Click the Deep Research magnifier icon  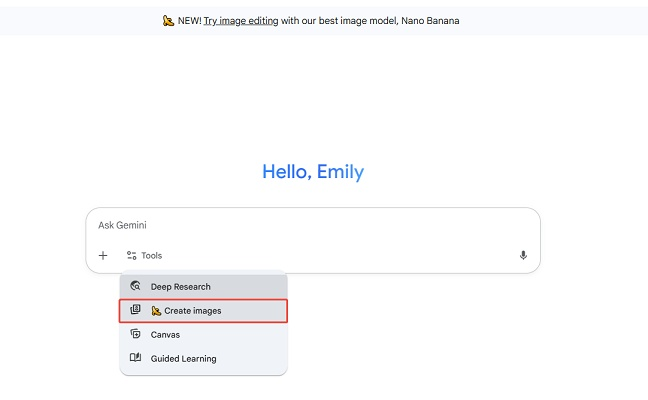136,287
